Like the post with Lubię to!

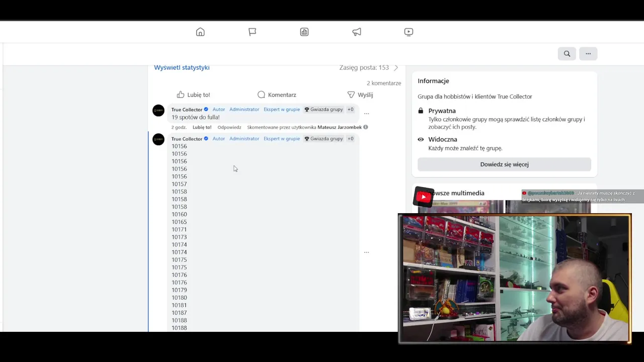[x=193, y=95]
